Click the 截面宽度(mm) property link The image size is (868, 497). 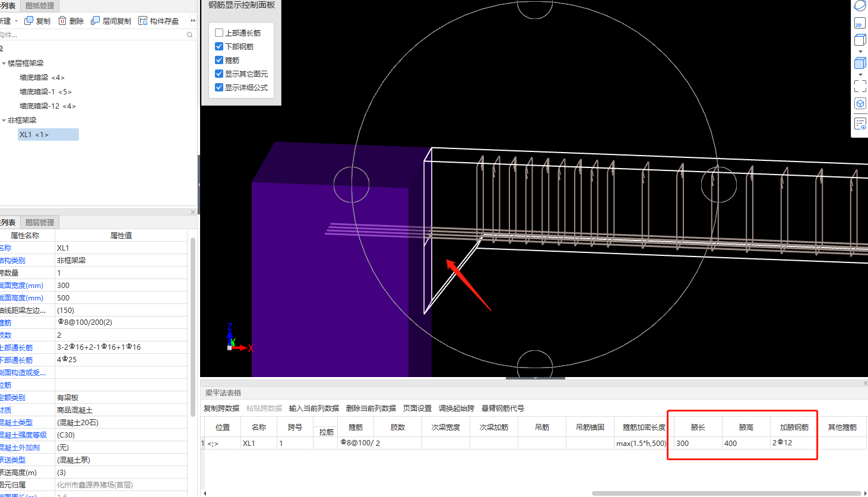21,286
